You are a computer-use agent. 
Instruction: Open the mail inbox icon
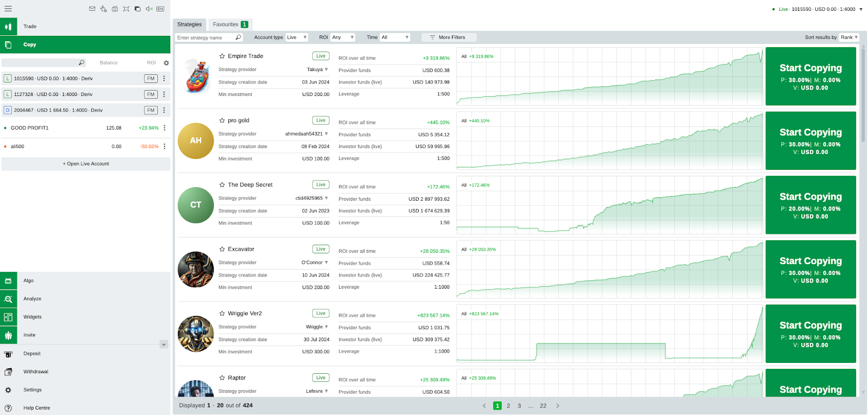coord(92,9)
